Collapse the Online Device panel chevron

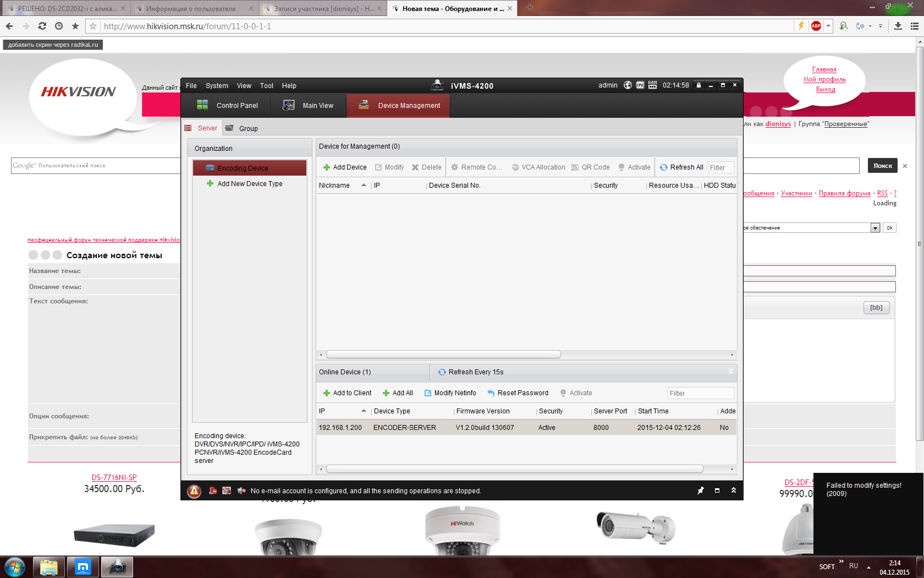pos(731,371)
